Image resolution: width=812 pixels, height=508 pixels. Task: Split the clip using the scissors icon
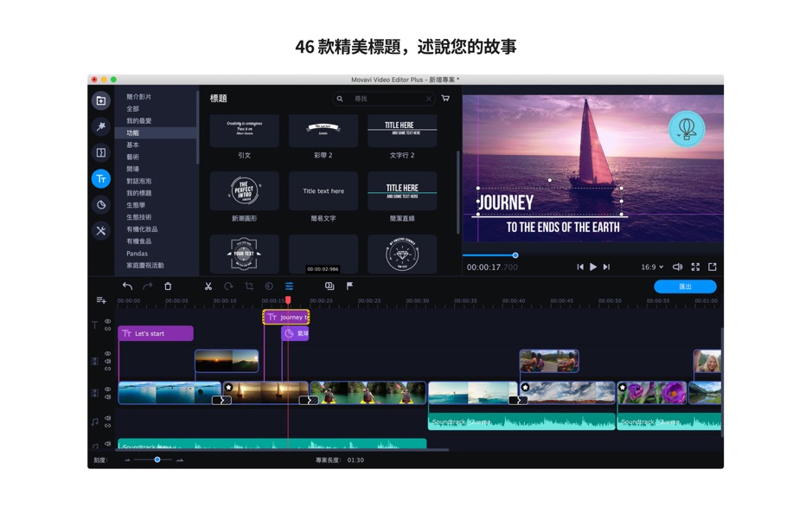(x=208, y=285)
